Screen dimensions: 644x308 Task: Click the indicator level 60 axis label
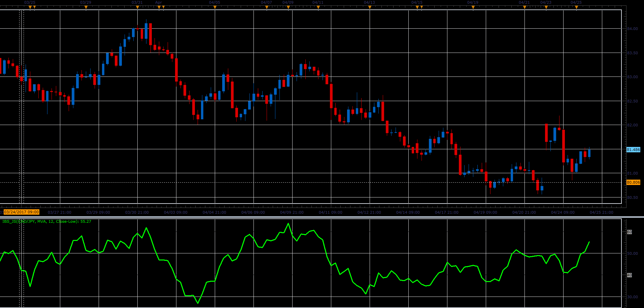click(630, 232)
